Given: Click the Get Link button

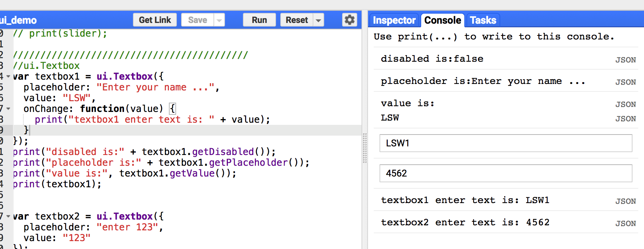Looking at the screenshot, I should (155, 20).
